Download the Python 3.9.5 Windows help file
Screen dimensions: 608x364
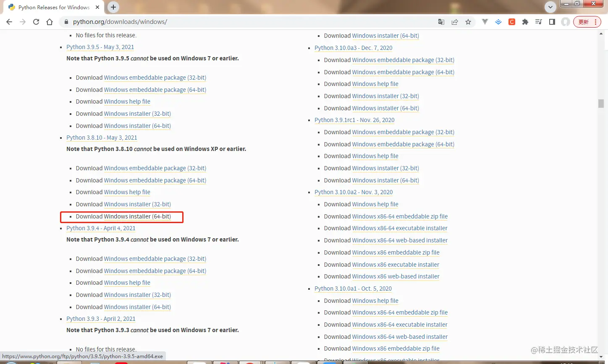(127, 101)
